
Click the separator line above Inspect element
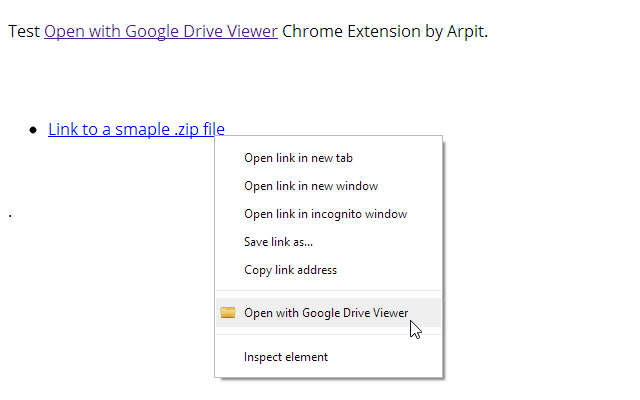coord(328,335)
